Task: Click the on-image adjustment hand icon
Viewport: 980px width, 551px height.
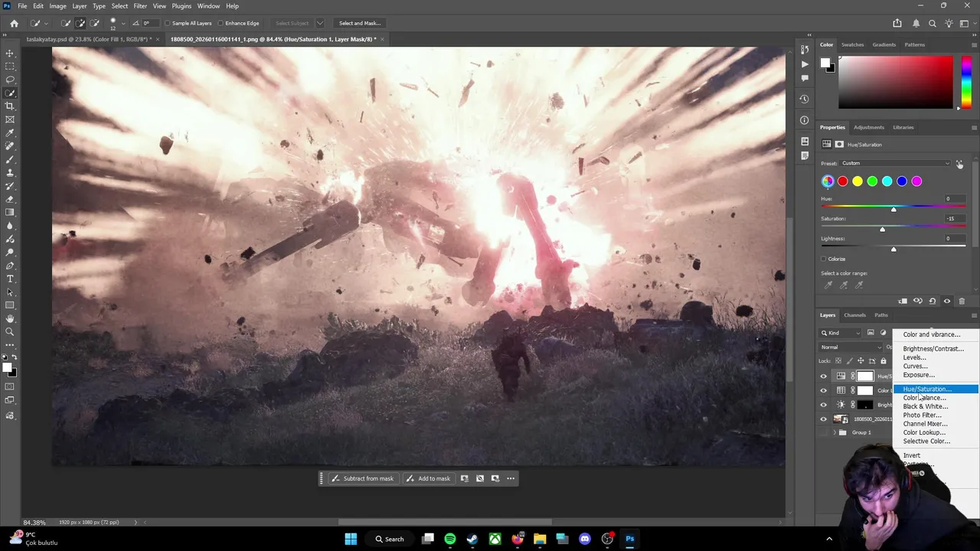Action: (959, 165)
